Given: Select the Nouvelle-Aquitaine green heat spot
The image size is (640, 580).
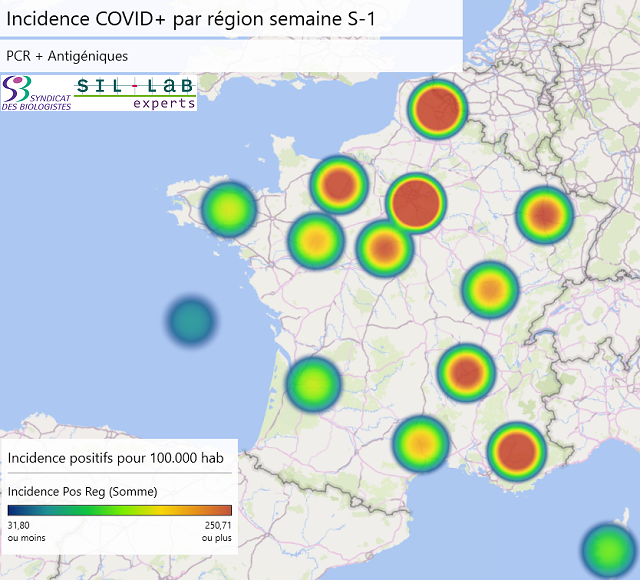Looking at the screenshot, I should (313, 384).
